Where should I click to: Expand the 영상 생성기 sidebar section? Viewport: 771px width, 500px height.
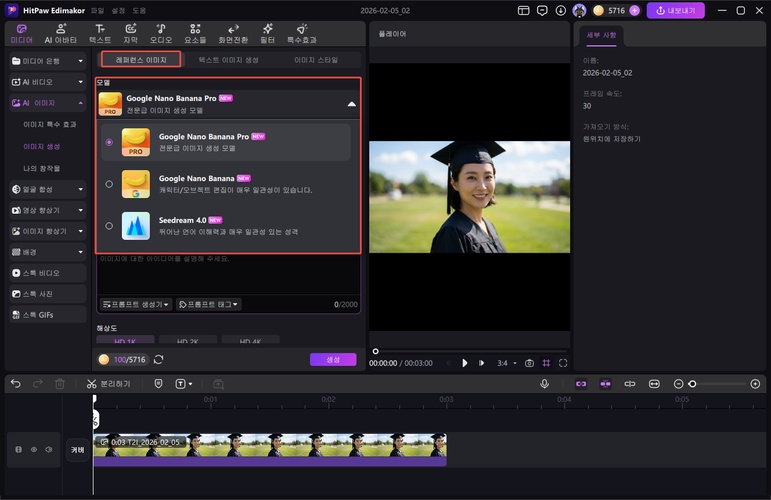click(47, 210)
